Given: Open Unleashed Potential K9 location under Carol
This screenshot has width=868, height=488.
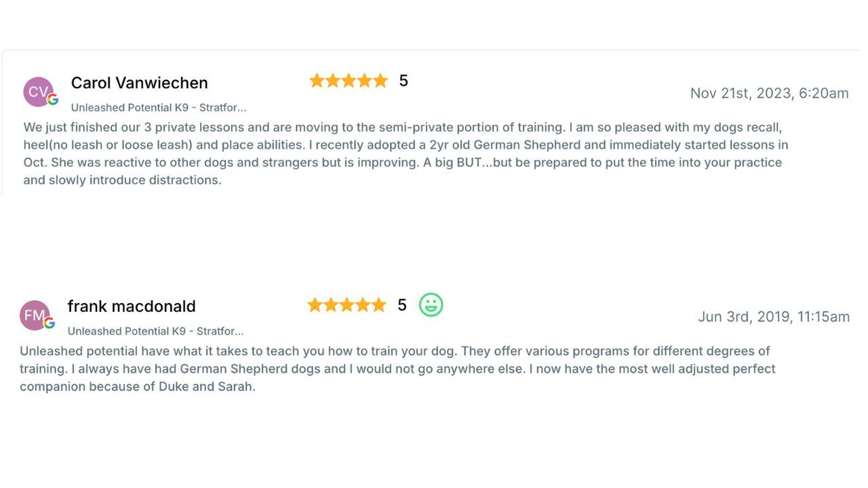Looking at the screenshot, I should (x=158, y=108).
